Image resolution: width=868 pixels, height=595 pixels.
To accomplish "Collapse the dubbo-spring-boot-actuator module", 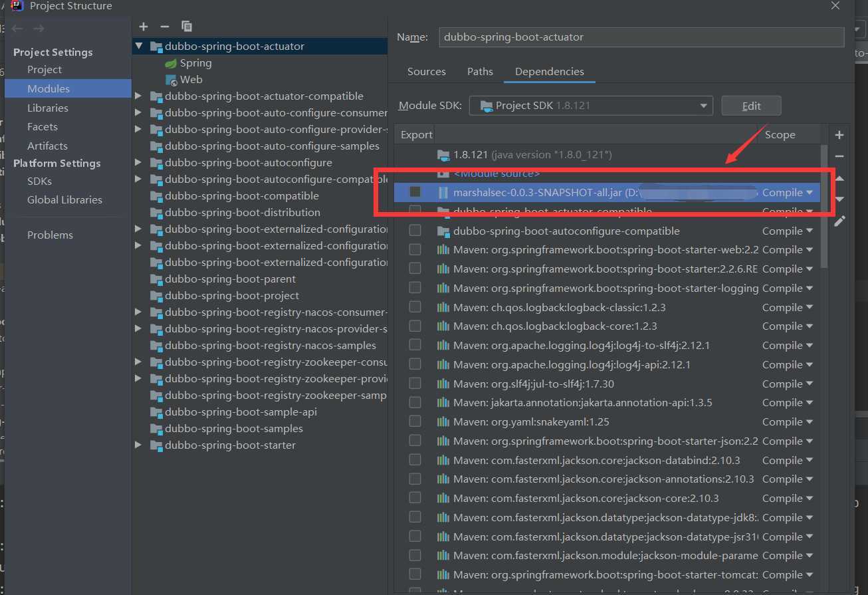I will coord(138,47).
